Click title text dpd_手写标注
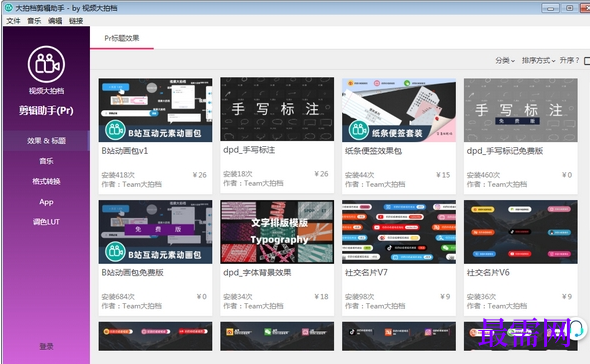The height and width of the screenshot is (364, 590). click(249, 150)
